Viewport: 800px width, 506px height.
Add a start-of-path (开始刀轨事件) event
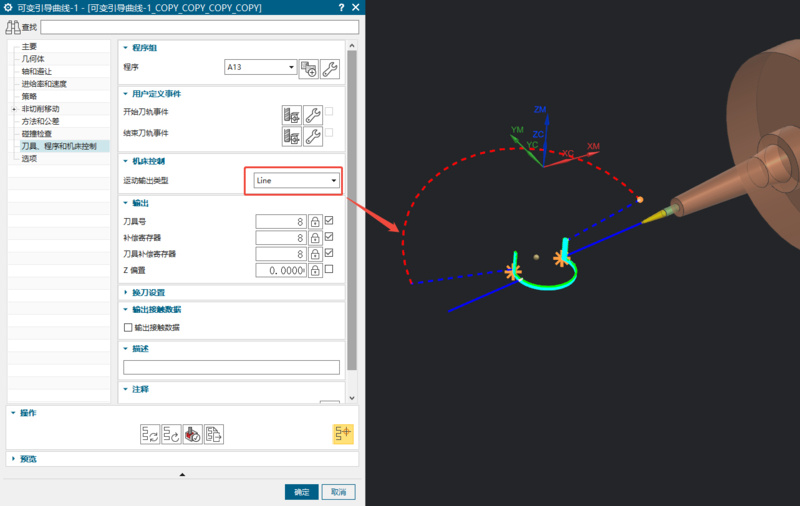point(291,113)
